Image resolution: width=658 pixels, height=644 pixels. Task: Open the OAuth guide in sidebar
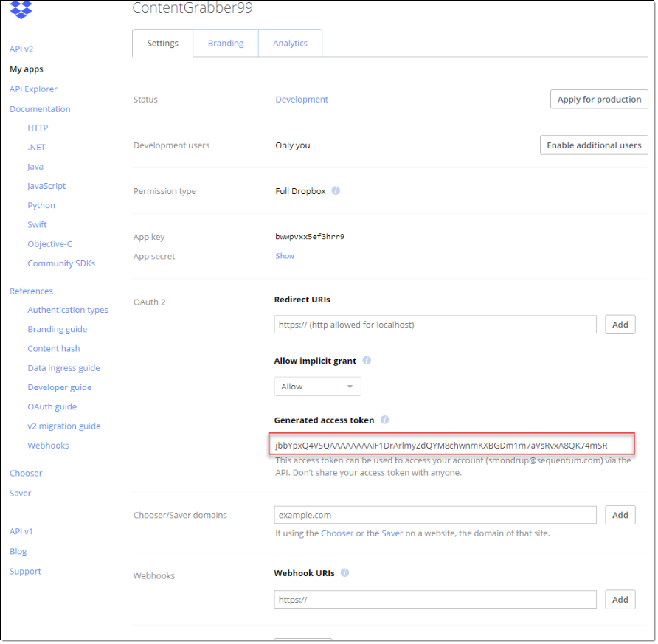pos(52,406)
